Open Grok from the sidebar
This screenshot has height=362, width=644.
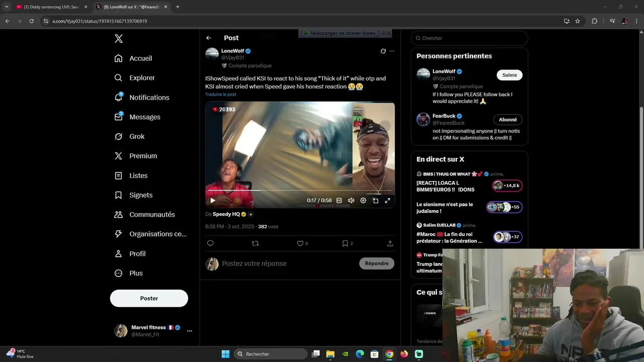[x=129, y=136]
